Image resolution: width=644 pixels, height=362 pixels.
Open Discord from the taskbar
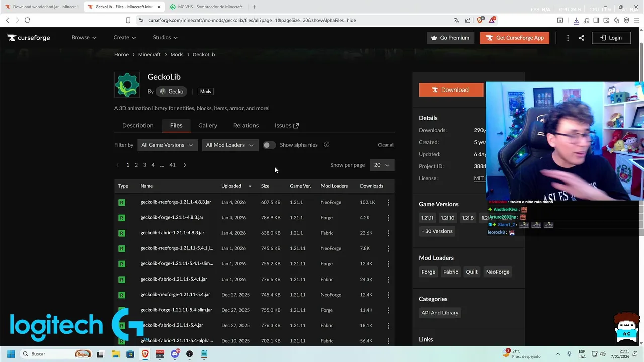175,354
